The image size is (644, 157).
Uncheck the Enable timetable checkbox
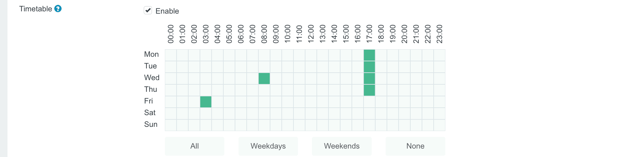click(x=148, y=10)
